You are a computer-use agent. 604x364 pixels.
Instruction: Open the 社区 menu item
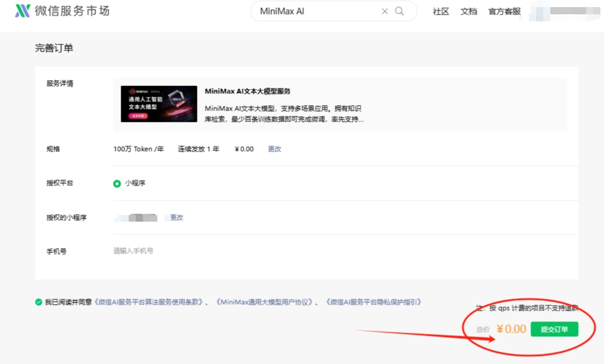tap(441, 11)
